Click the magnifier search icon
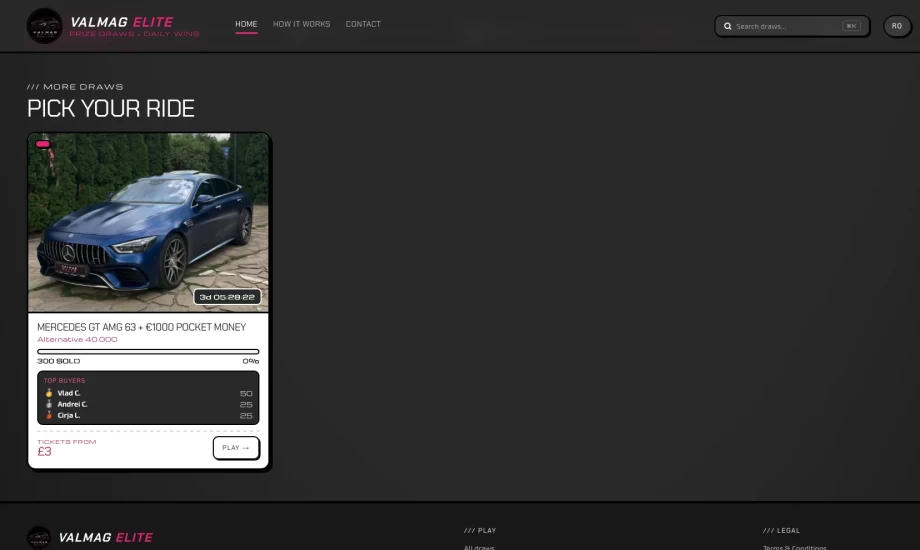This screenshot has height=550, width=920. 728,26
